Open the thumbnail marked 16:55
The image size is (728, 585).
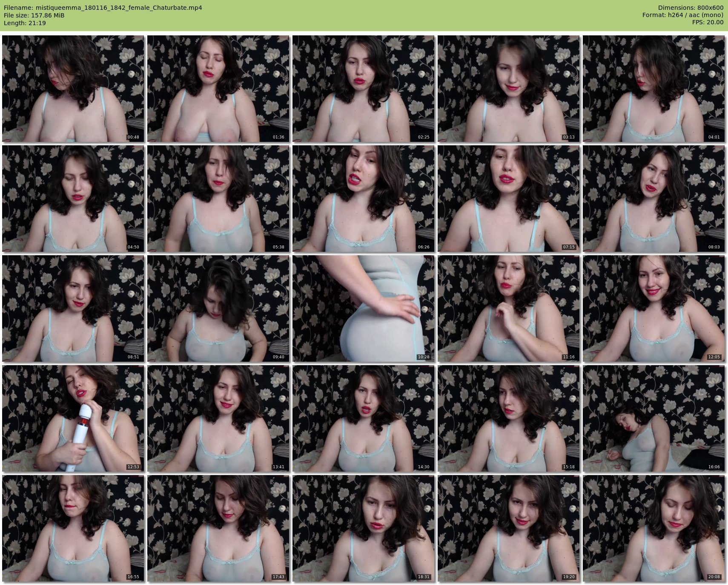[73, 528]
